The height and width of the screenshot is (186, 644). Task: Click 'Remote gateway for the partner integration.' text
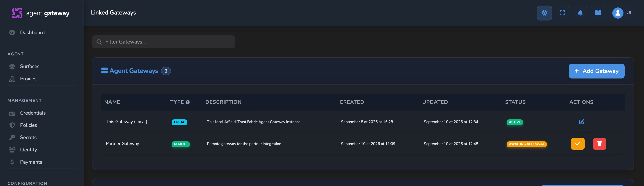coord(244,144)
